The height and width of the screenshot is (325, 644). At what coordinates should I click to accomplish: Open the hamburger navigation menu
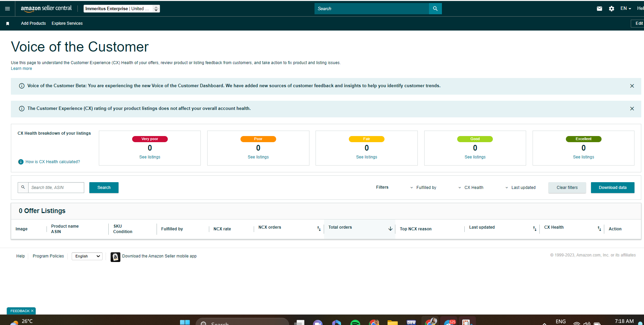coord(7,8)
